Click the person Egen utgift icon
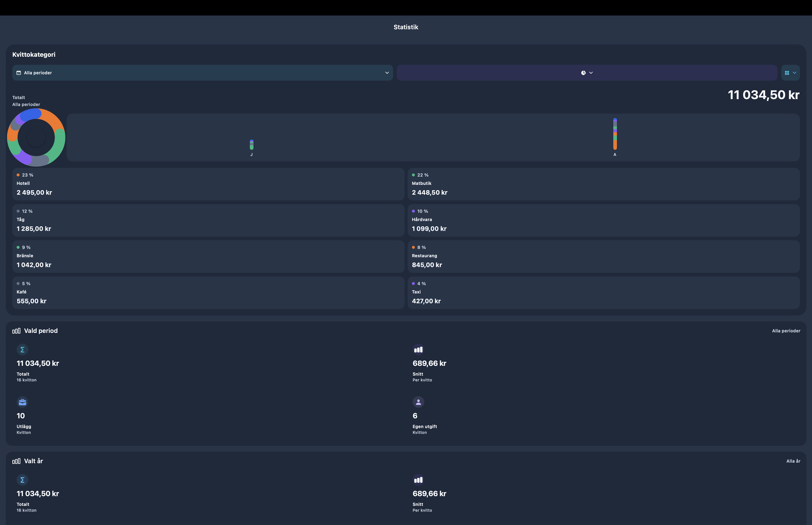The width and height of the screenshot is (812, 525). [418, 402]
